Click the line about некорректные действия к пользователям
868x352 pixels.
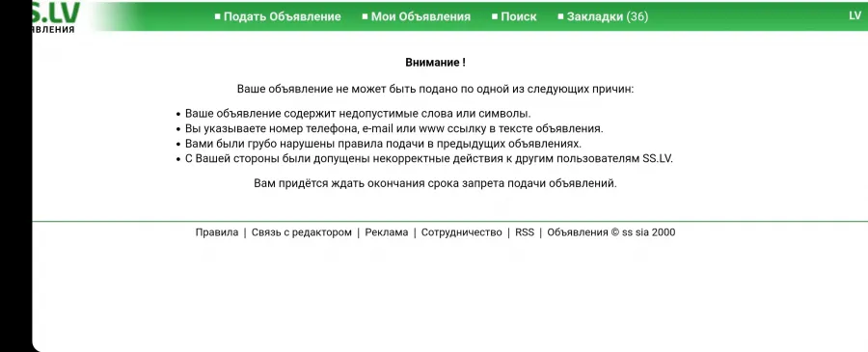point(429,158)
